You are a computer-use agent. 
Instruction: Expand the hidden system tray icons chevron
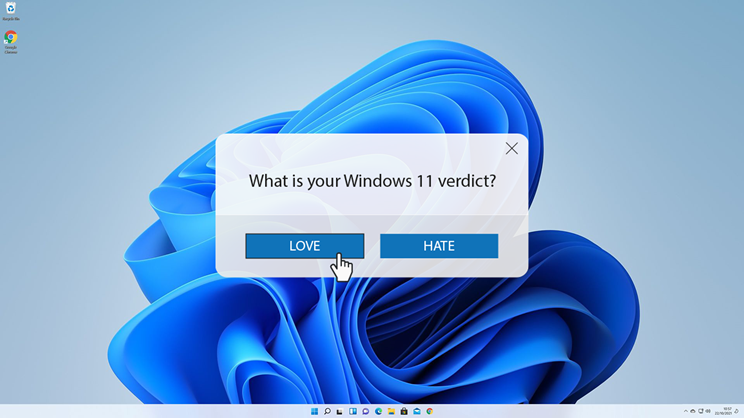pyautogui.click(x=686, y=411)
